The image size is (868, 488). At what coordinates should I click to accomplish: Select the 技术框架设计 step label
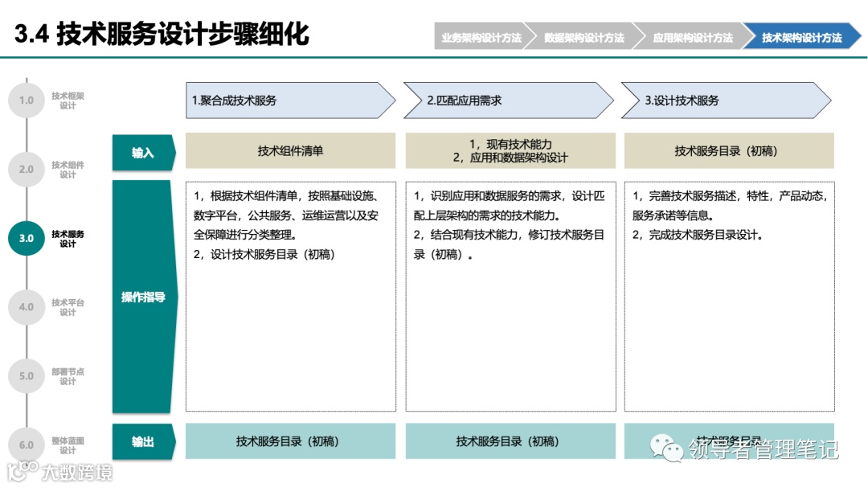(68, 100)
